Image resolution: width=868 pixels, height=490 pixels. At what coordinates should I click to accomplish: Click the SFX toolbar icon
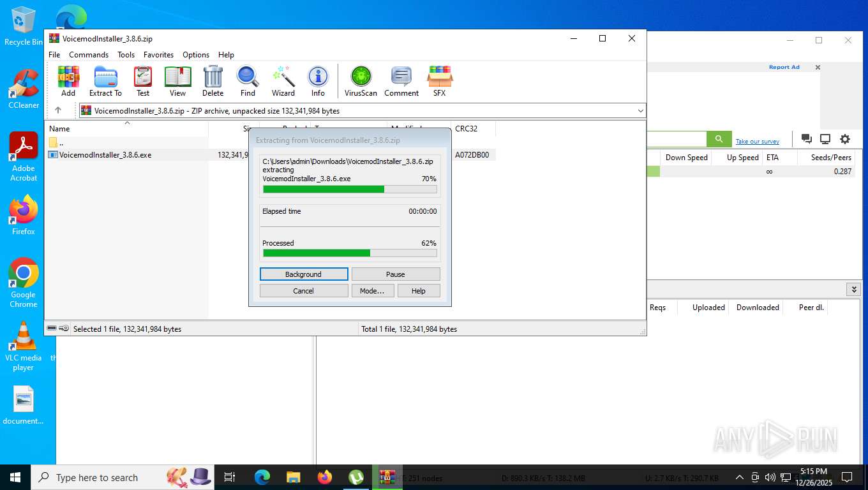tap(440, 81)
